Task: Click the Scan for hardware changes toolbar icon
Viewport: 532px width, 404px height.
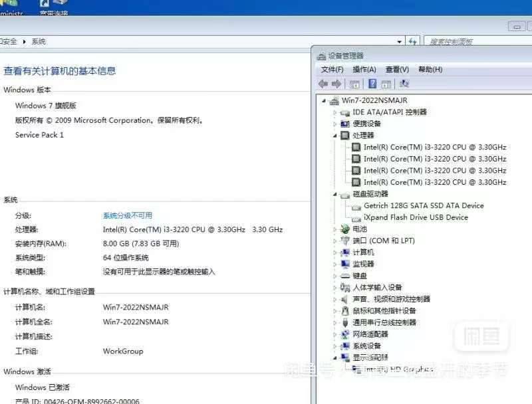Action: (x=404, y=83)
